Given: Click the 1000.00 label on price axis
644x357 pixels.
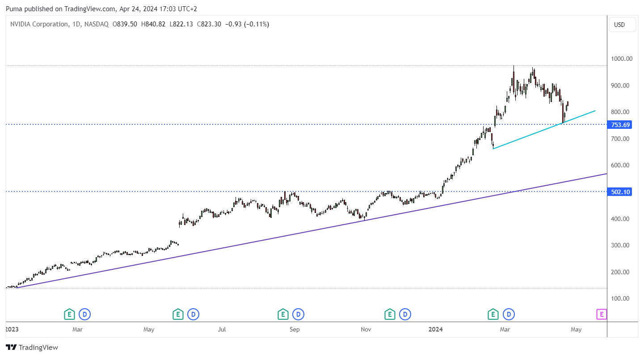Looking at the screenshot, I should point(622,59).
